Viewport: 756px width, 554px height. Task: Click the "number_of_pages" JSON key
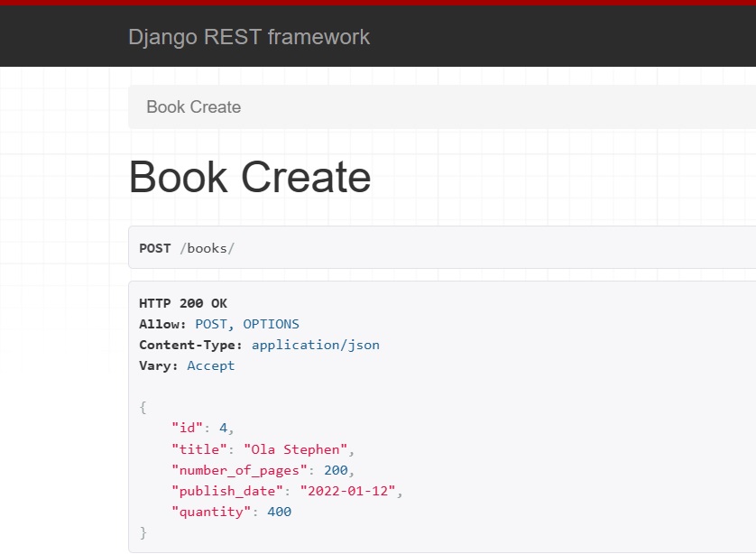click(x=239, y=470)
